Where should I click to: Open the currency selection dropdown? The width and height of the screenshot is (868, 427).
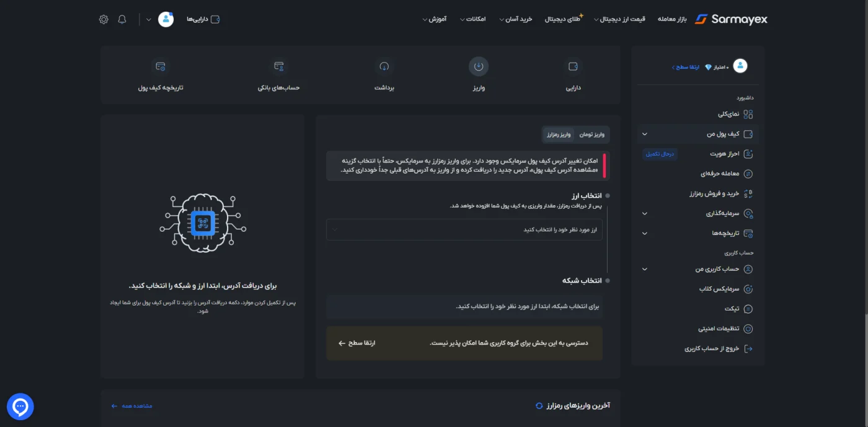(x=464, y=229)
